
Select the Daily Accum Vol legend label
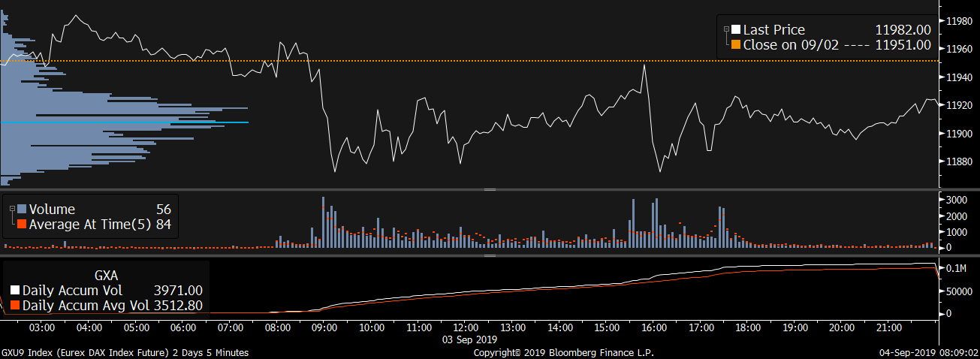(x=72, y=291)
